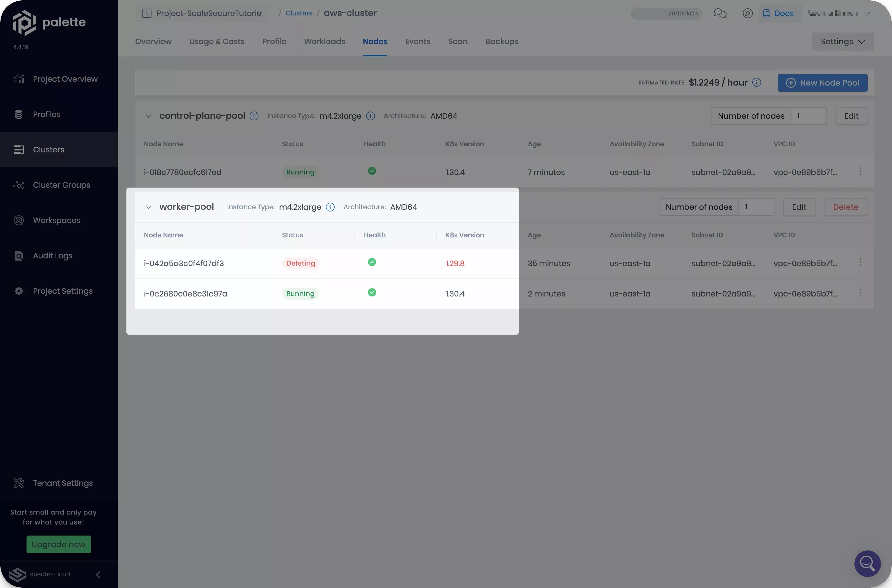This screenshot has height=588, width=892.
Task: Collapse the control-plane-pool section
Action: point(148,116)
